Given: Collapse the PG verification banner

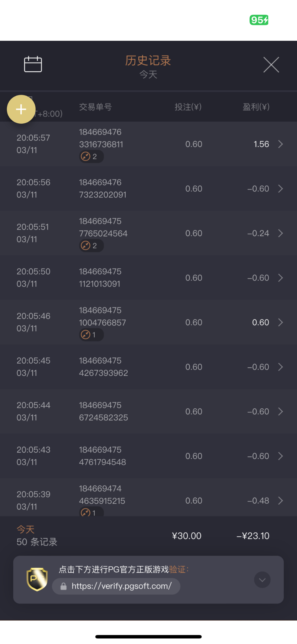Looking at the screenshot, I should coord(262,580).
